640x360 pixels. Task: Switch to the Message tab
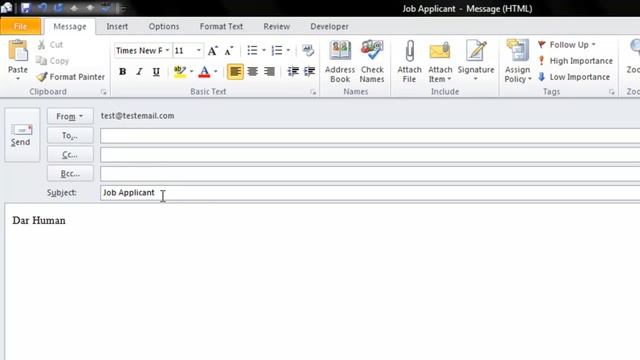[x=70, y=27]
